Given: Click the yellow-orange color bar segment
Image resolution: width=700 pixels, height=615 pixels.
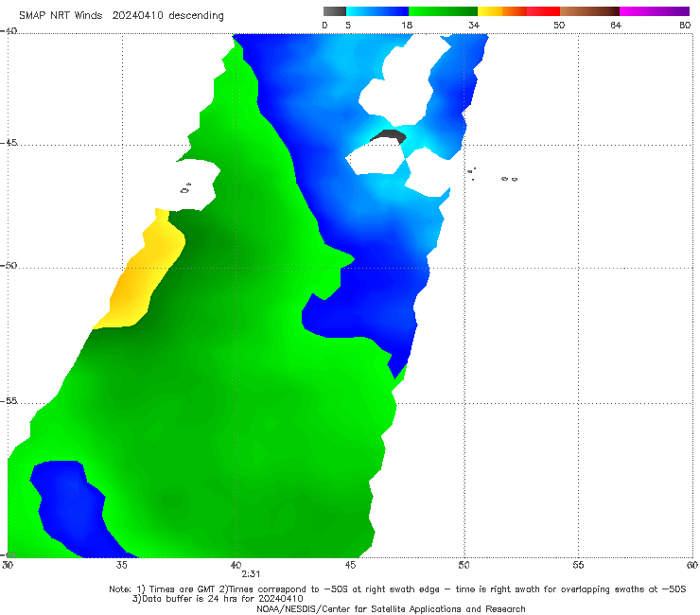Looking at the screenshot, I should (502, 11).
